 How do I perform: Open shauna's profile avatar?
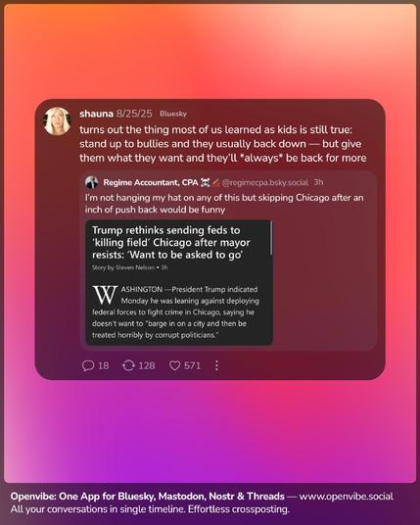pos(57,120)
